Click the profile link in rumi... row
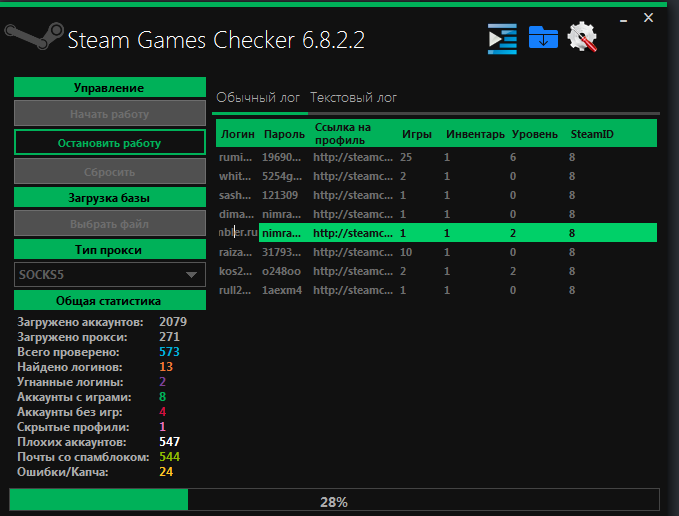This screenshot has width=679, height=516. tap(353, 157)
